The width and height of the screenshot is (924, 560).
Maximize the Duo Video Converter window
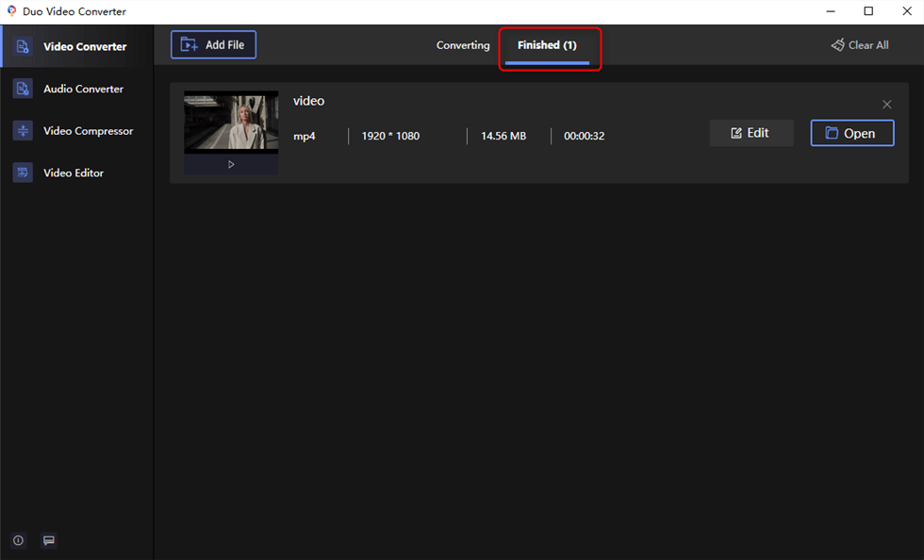click(868, 11)
